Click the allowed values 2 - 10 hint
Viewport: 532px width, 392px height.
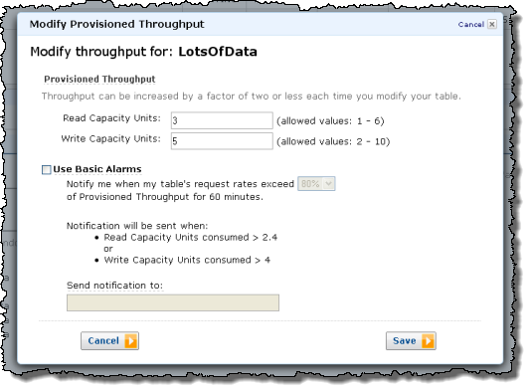[x=333, y=141]
